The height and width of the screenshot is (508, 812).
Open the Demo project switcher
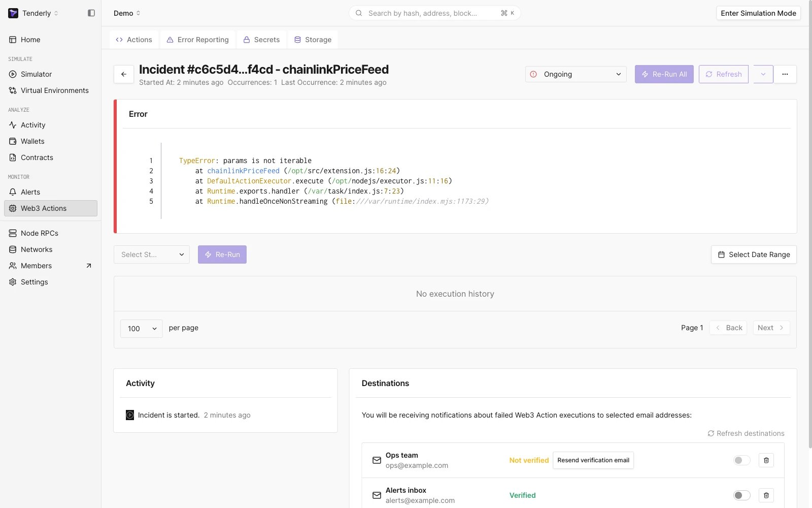tap(127, 13)
